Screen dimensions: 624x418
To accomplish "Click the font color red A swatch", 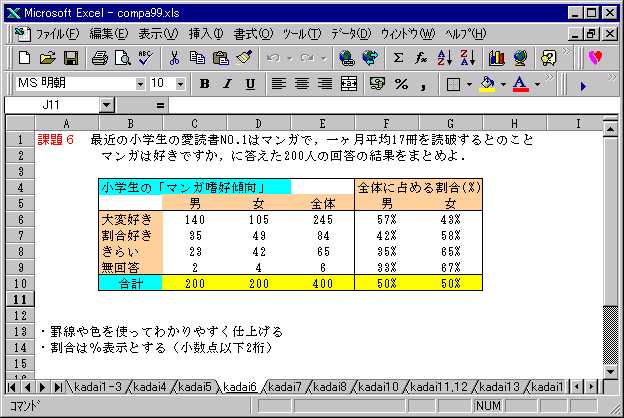I will (519, 84).
